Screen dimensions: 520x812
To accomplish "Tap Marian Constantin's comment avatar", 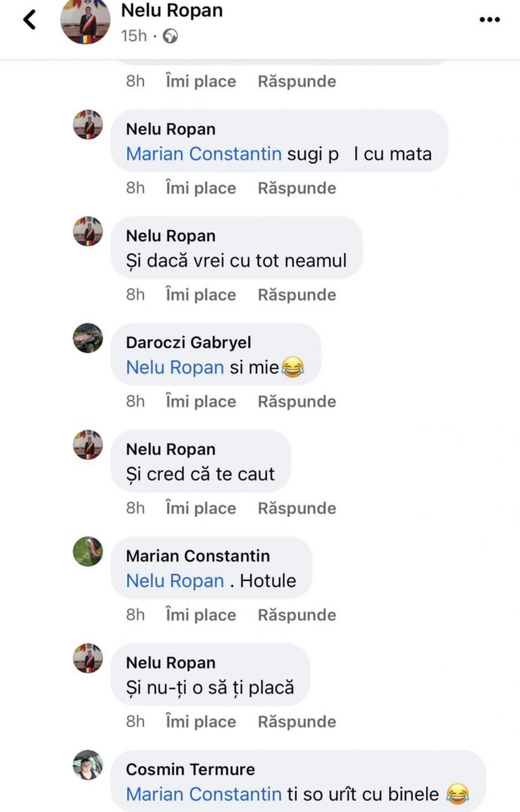I will pyautogui.click(x=88, y=552).
